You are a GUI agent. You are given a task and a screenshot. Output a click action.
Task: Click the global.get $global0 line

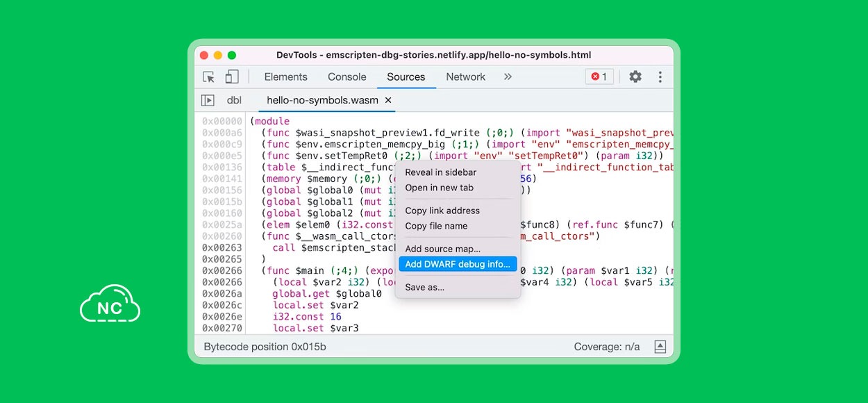click(327, 294)
